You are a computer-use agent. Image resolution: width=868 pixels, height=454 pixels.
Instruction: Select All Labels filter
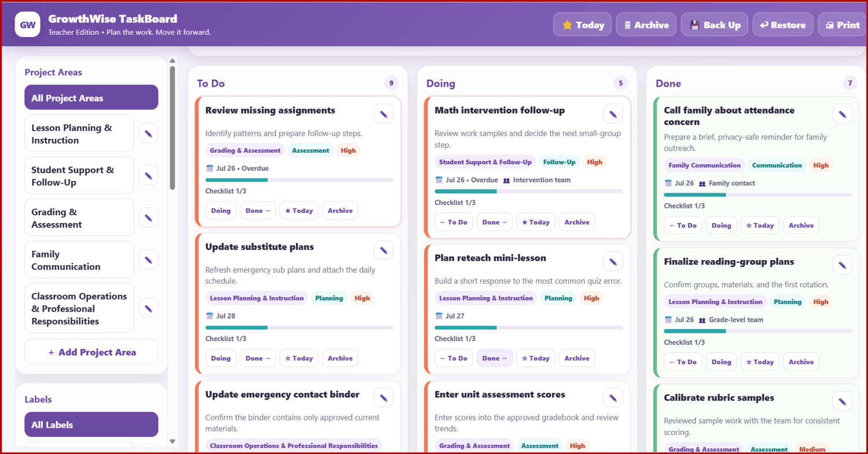click(x=91, y=424)
